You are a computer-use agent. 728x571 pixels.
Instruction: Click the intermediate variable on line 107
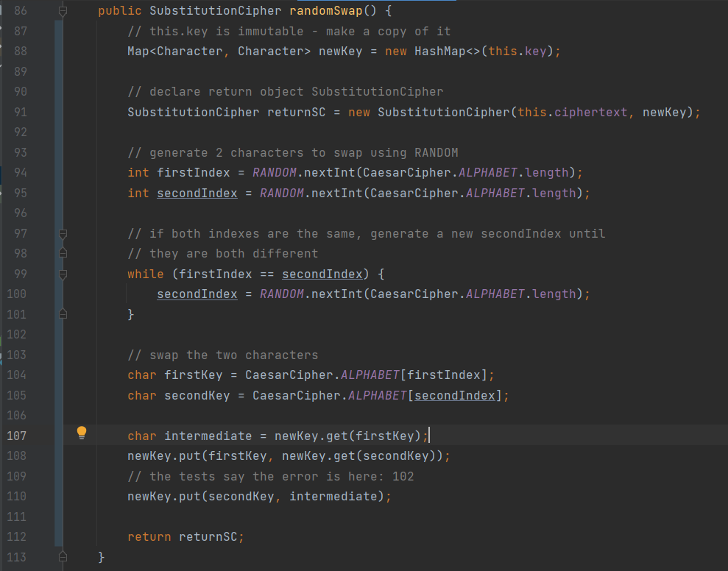tap(208, 436)
